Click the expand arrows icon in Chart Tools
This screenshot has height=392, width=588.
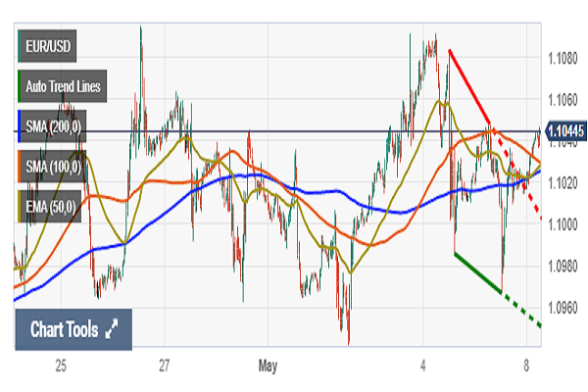pos(111,330)
